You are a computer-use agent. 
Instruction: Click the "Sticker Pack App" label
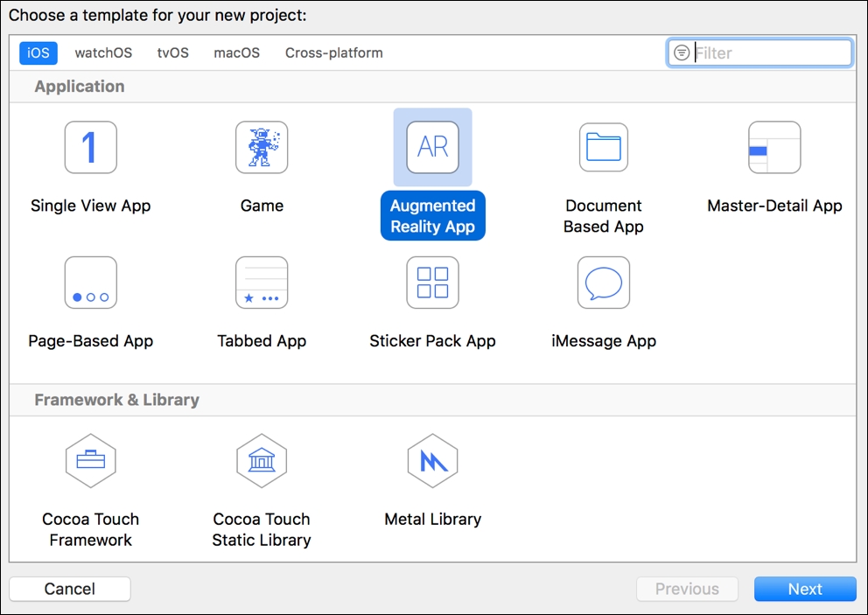(x=433, y=341)
